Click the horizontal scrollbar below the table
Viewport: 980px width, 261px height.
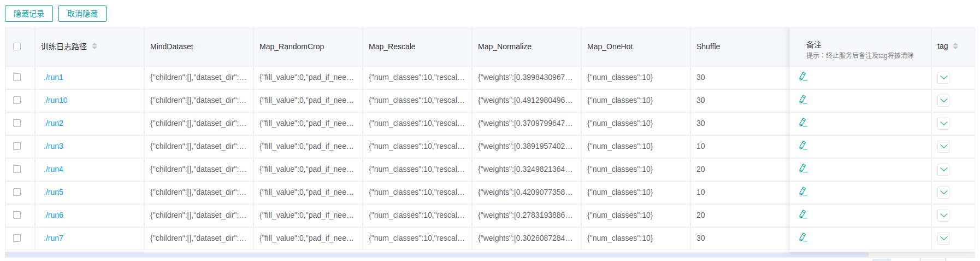click(x=437, y=254)
